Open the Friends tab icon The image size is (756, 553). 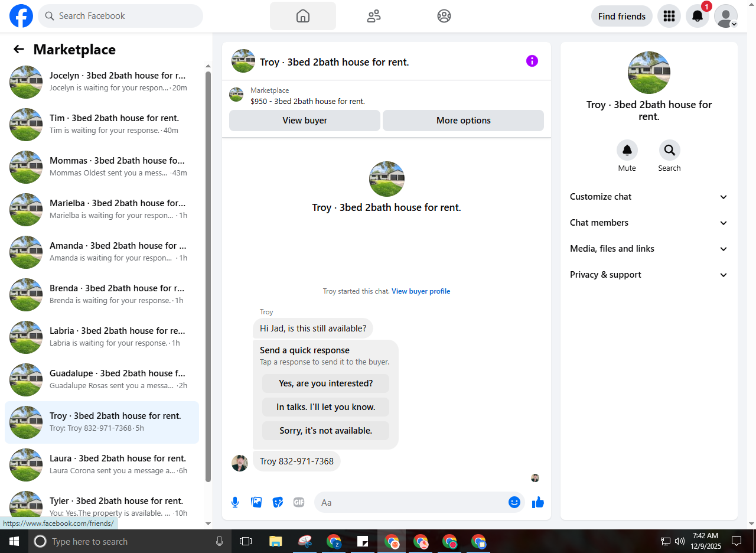pyautogui.click(x=374, y=16)
